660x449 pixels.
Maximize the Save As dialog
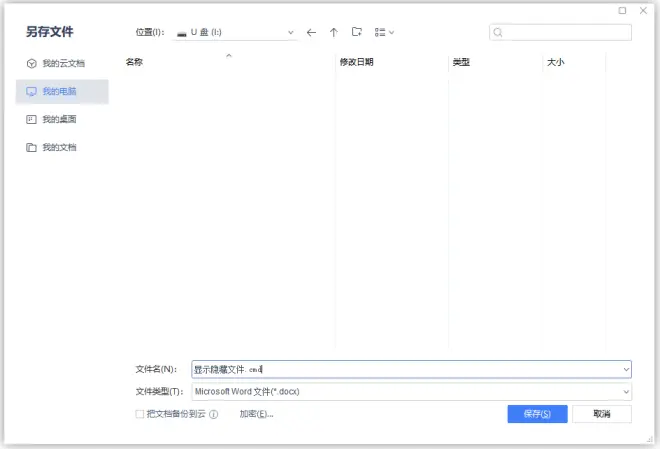[622, 11]
